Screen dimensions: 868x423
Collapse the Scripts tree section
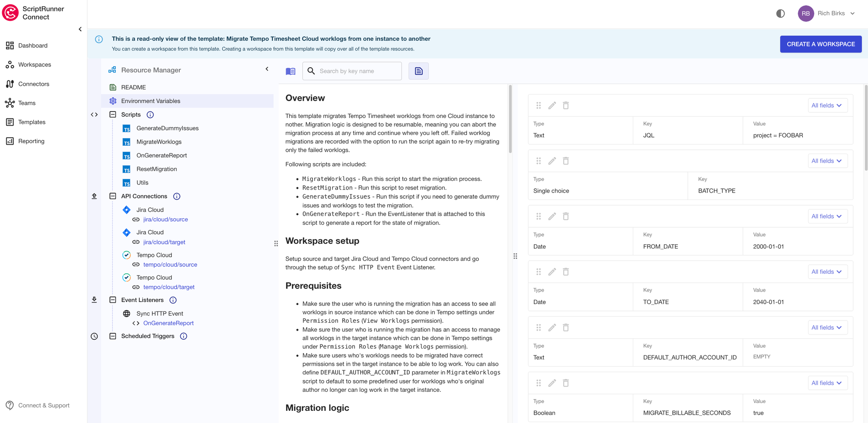click(113, 115)
